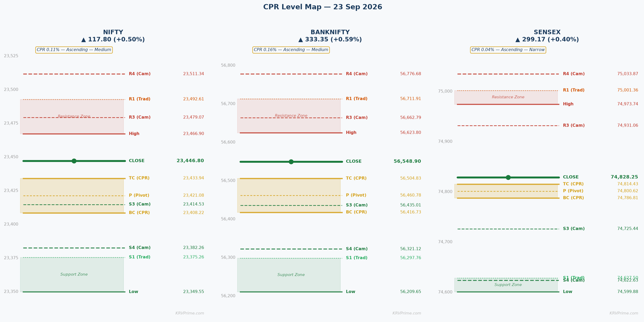Click the SENSEX panel heading

547,32
